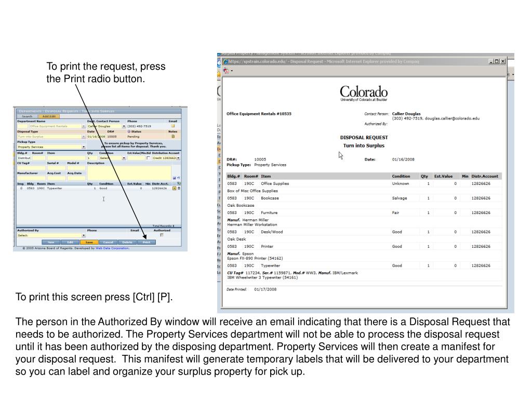Image resolution: width=532 pixels, height=399 pixels.
Task: Click the Date field 01/16/2008
Action: (96, 137)
